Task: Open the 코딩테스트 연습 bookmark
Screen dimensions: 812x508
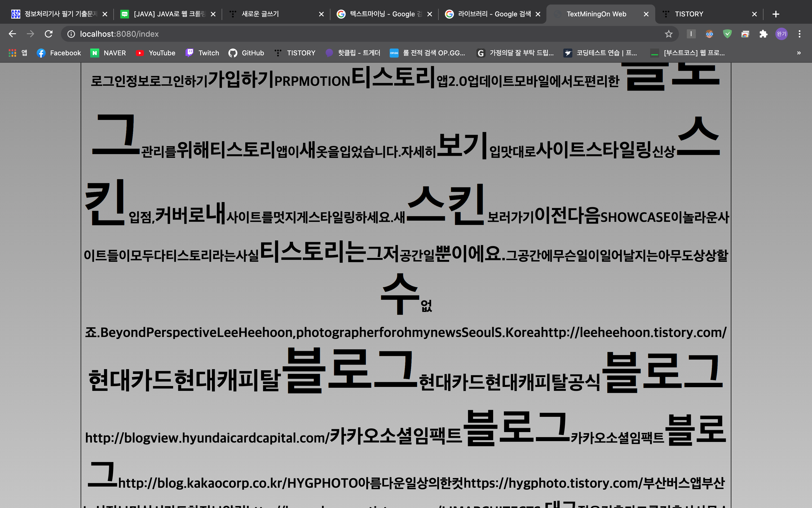Action: click(600, 53)
